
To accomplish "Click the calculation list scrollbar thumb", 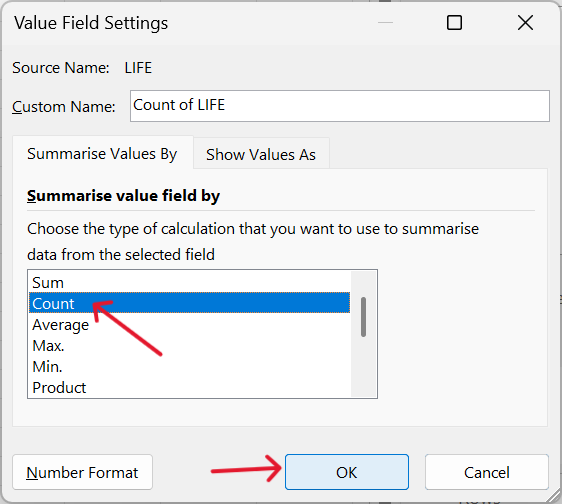I will click(x=363, y=317).
